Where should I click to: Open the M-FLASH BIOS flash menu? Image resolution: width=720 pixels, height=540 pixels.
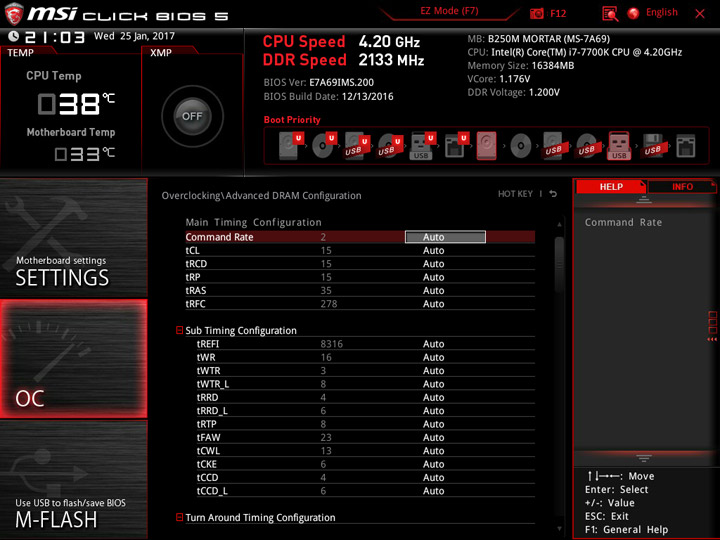click(x=73, y=479)
